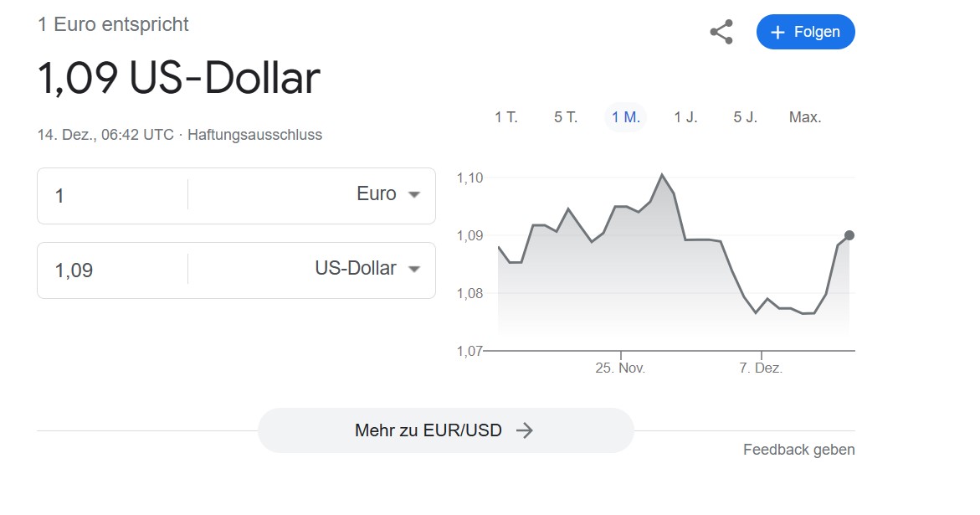Viewport: 980px width, 515px height.
Task: Select the Euro currency combo box label
Action: 377,193
